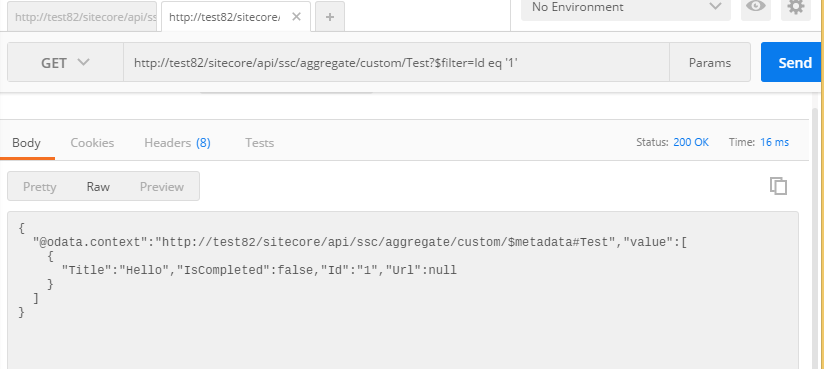Viewport: 824px width, 369px height.
Task: Click the request URL input field
Action: click(x=396, y=63)
